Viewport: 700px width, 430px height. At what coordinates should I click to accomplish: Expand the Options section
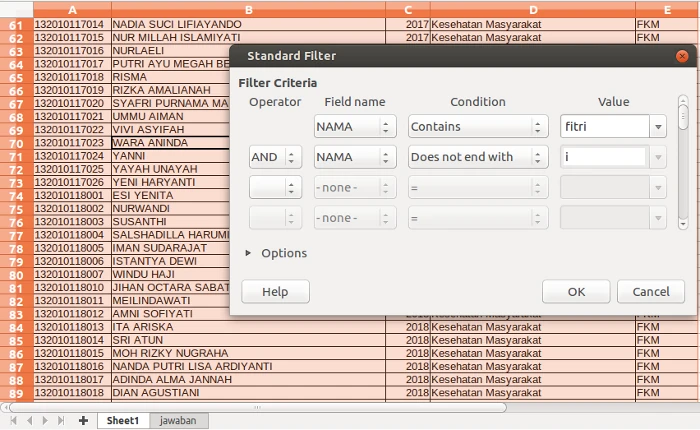249,253
